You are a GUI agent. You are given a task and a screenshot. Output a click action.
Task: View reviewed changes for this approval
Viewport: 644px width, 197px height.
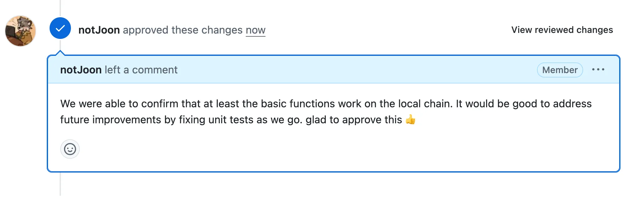tap(562, 30)
